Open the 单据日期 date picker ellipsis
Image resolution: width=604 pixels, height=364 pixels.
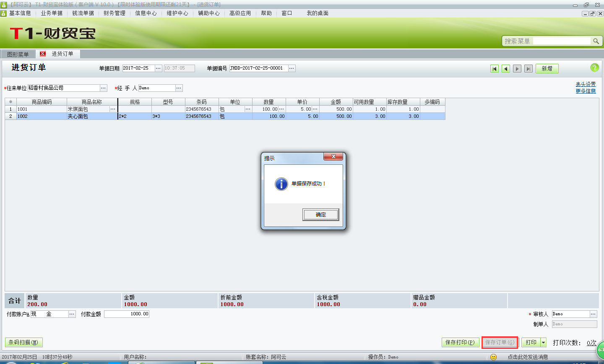tap(158, 68)
